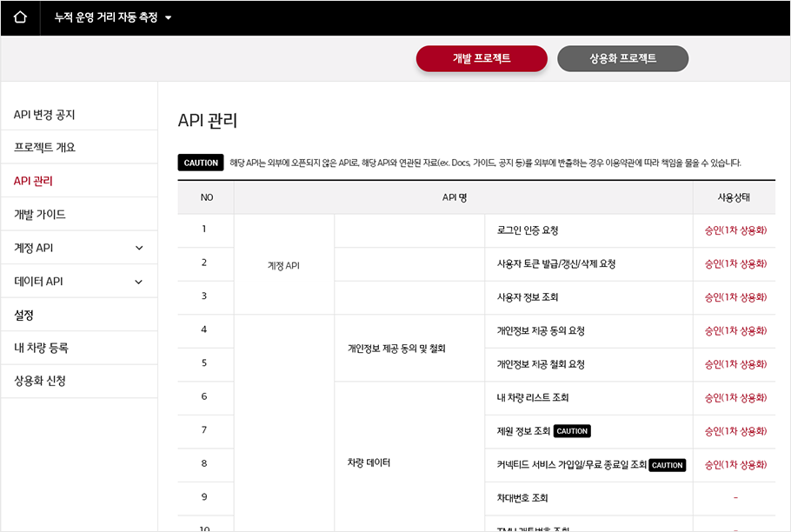Switch to 상용화 프로젝트 tab
The height and width of the screenshot is (532, 791).
pyautogui.click(x=622, y=59)
